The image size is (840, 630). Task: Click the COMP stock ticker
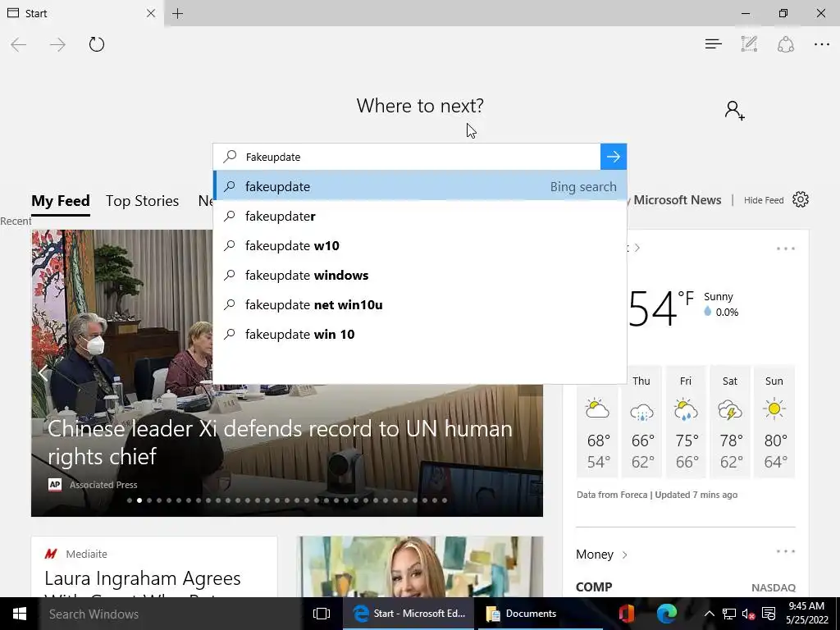[x=594, y=587]
